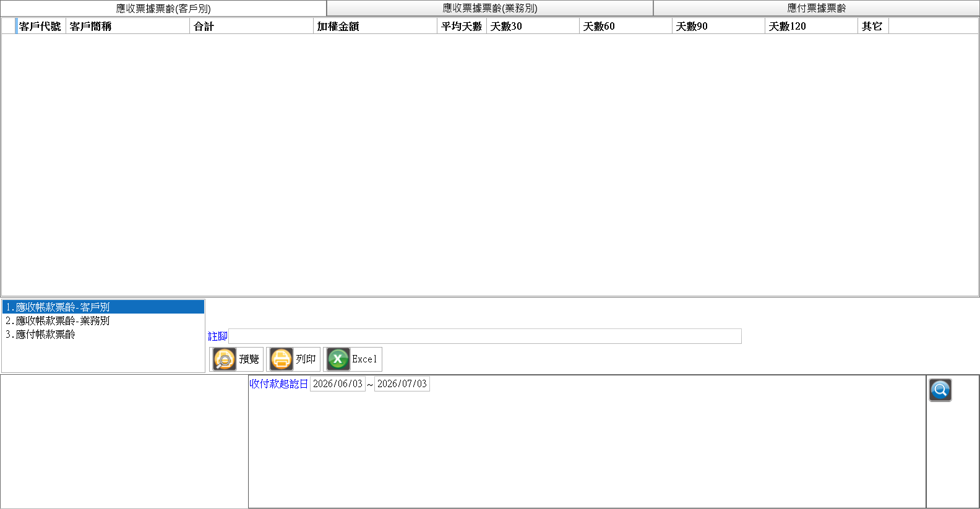Click the 其它 column header

click(x=874, y=26)
